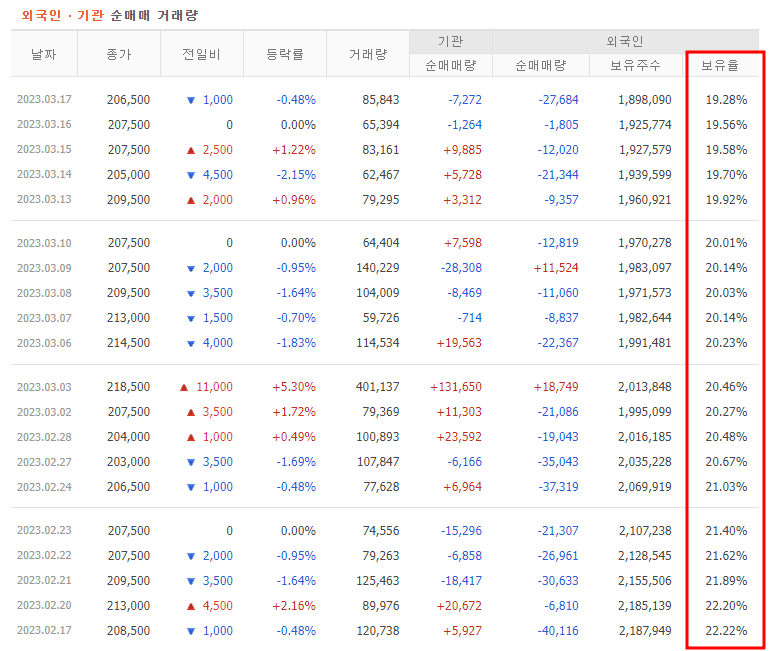The height and width of the screenshot is (651, 770).
Task: Select the date 2023.02.23
Action: coord(44,531)
